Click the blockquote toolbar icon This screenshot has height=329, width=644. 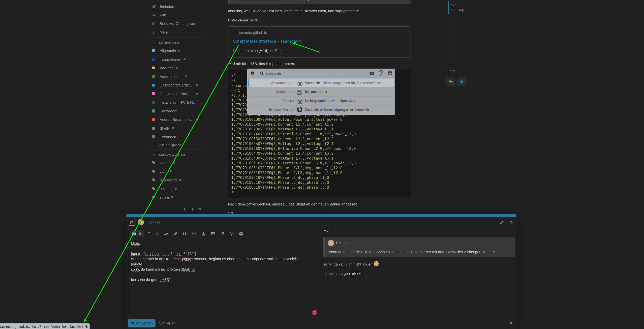pos(185,234)
